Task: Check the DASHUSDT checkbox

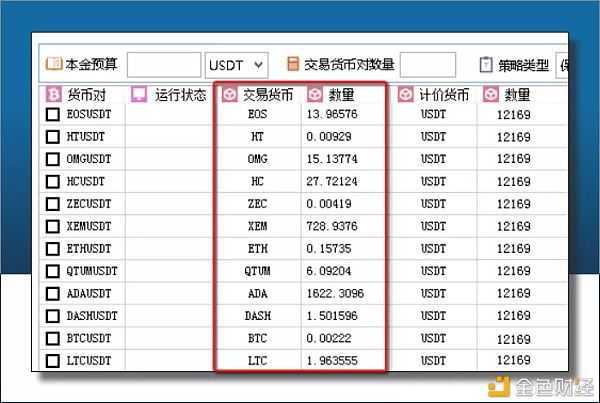Action: coord(53,316)
